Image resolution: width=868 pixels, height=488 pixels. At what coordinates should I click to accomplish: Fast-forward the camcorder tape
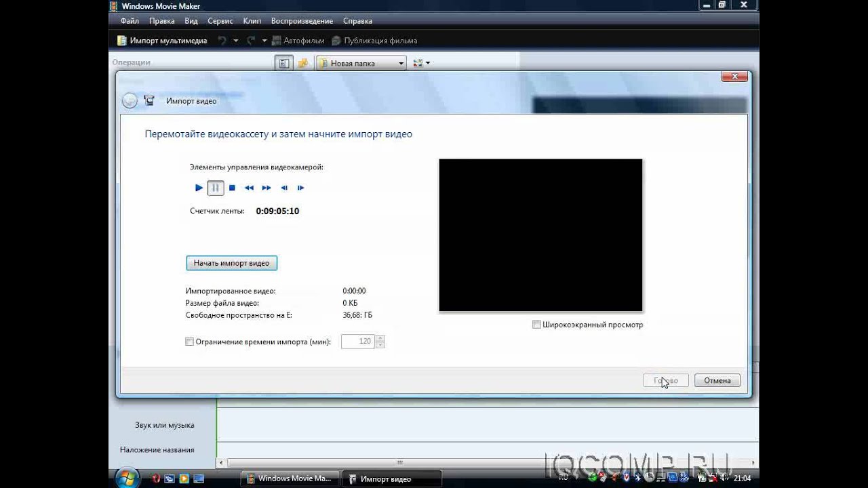point(267,188)
